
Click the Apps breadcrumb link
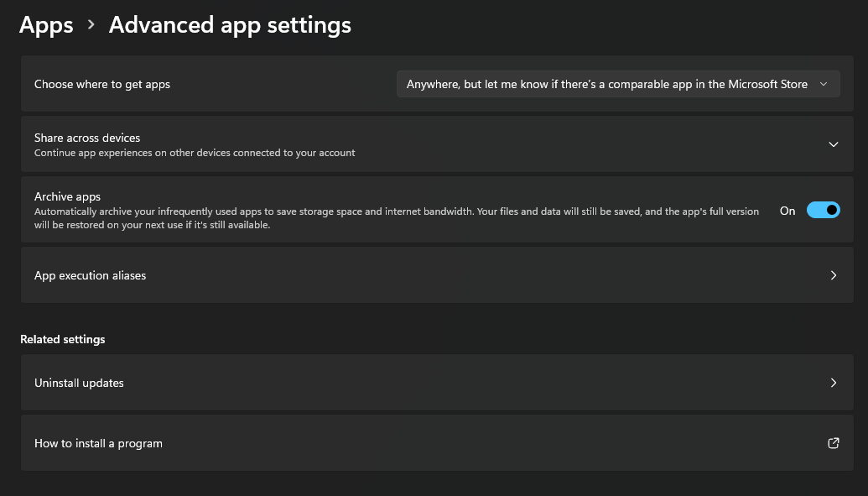(x=46, y=25)
